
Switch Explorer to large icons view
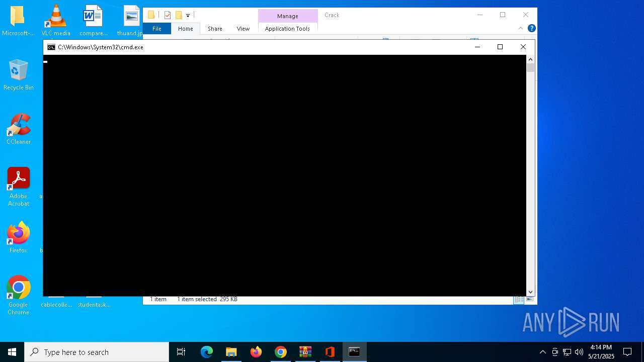[530, 299]
